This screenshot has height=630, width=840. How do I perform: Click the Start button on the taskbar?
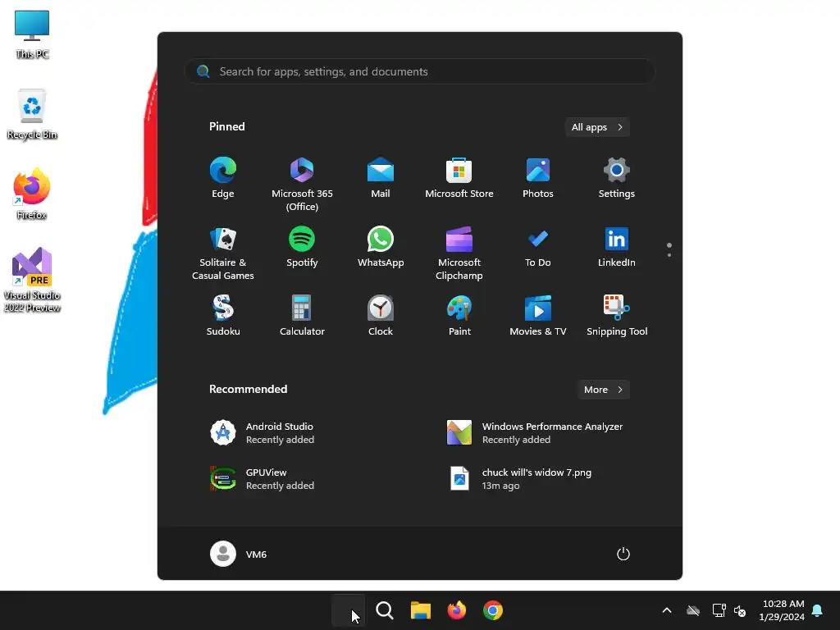(348, 610)
